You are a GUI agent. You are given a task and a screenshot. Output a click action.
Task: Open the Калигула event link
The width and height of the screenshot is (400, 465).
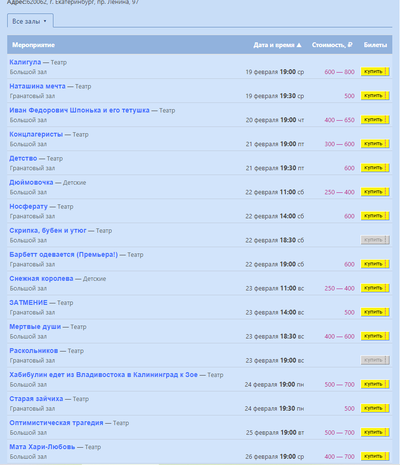coord(25,62)
